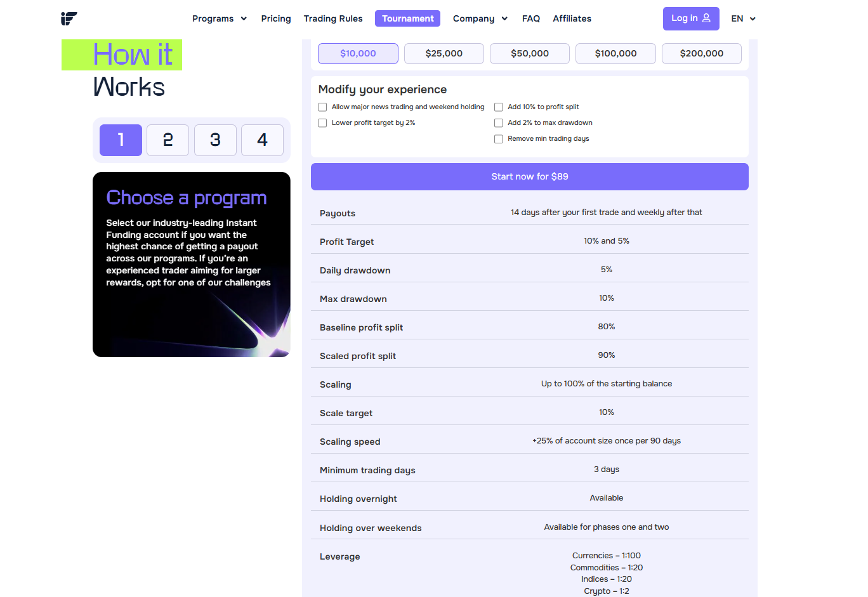Click Available for phases one and two
Image resolution: width=868 pixels, height=597 pixels.
(x=607, y=527)
